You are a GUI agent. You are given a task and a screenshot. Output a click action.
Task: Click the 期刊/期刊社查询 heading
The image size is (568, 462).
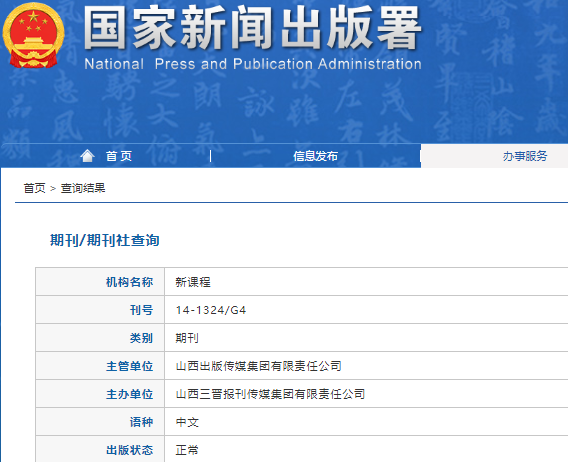pyautogui.click(x=105, y=240)
